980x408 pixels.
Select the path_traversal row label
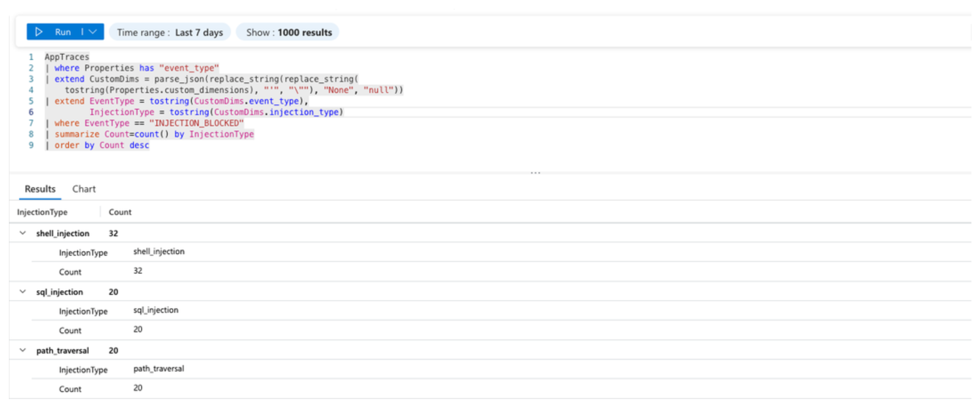click(x=63, y=351)
